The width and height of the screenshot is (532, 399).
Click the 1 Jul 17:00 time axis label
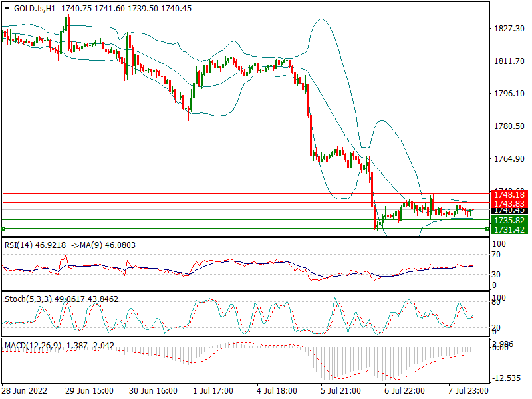tap(213, 391)
